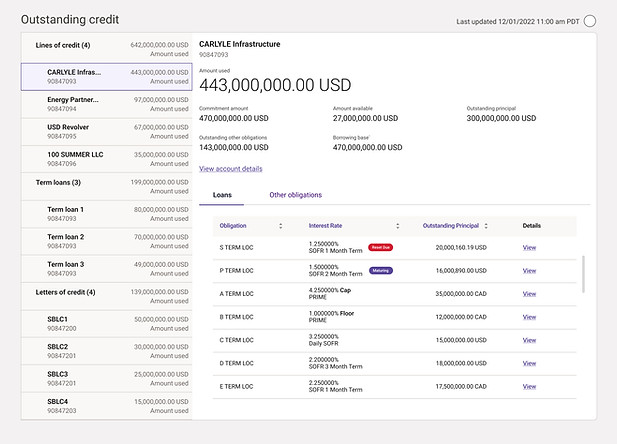
Task: Click Interest Rate column header
Action: tap(325, 226)
